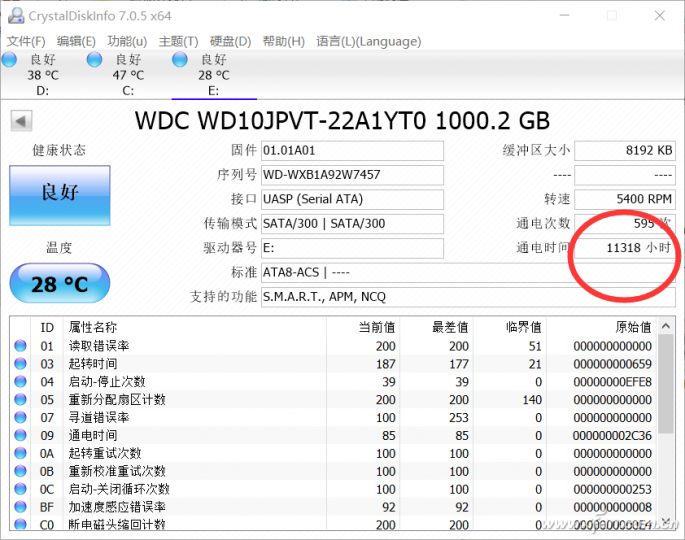Viewport: 685px width, 540px height.
Task: Click the 当前值 column header
Action: click(377, 327)
